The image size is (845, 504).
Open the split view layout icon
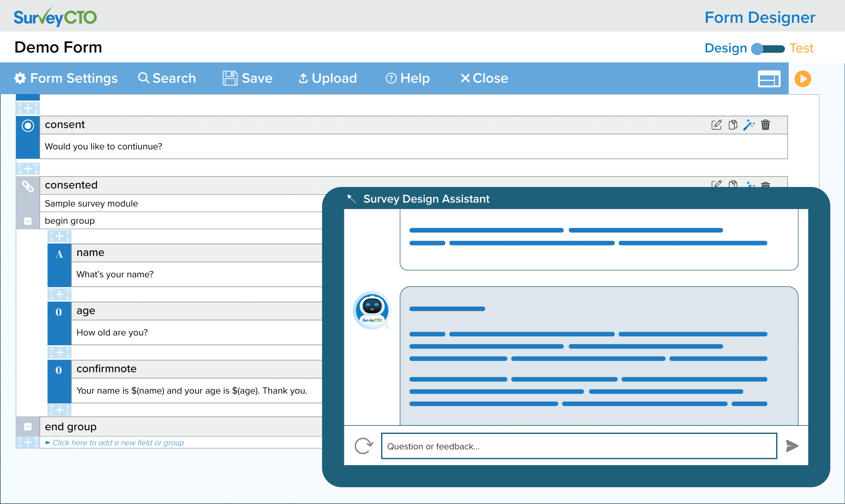click(769, 79)
